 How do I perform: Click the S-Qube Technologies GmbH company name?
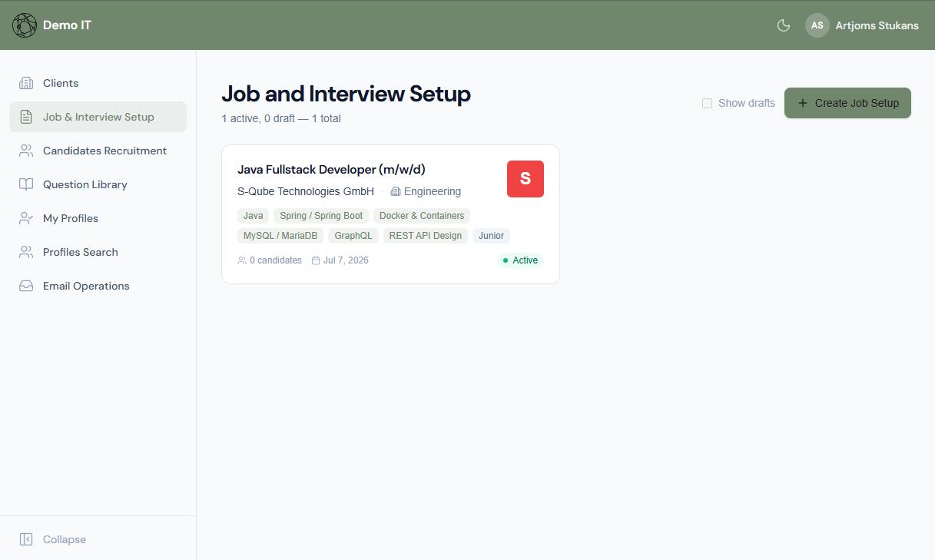(x=306, y=191)
